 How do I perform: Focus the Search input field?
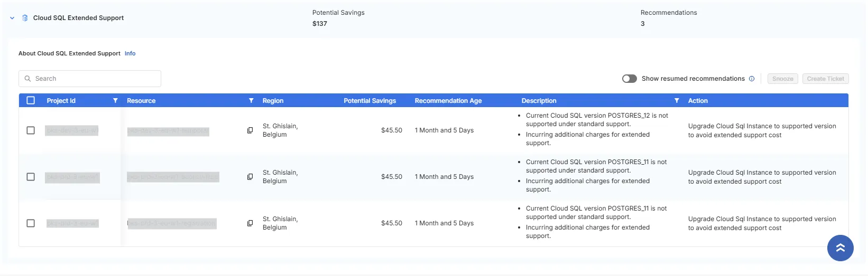pyautogui.click(x=90, y=79)
